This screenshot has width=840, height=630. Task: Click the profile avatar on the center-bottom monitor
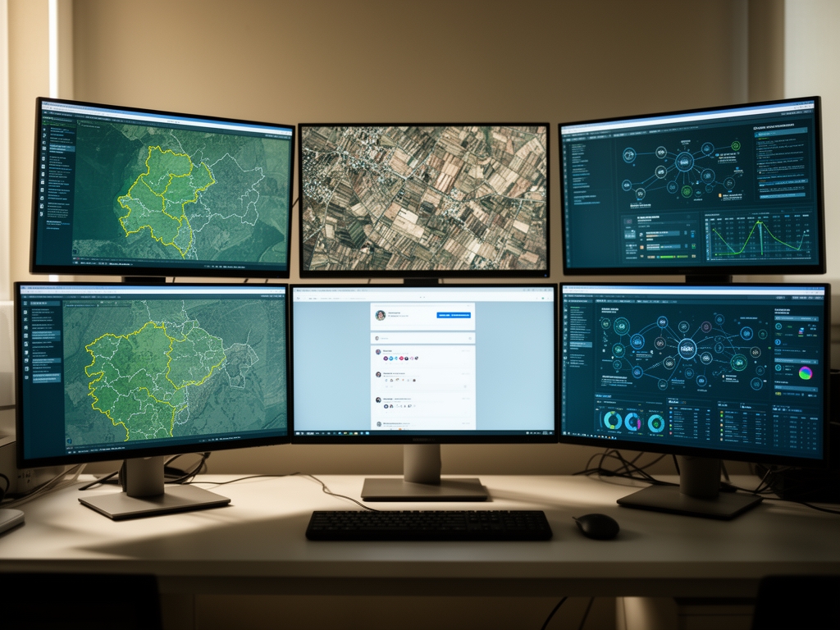pos(381,315)
